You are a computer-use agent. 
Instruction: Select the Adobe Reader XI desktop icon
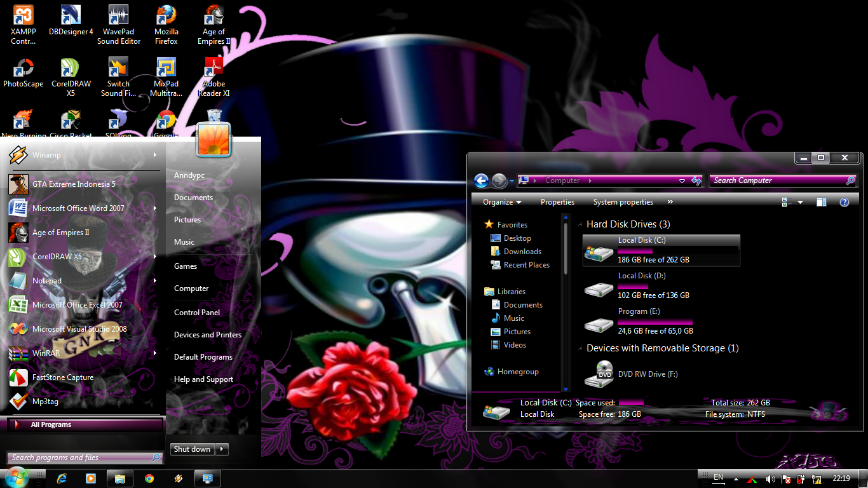[214, 77]
